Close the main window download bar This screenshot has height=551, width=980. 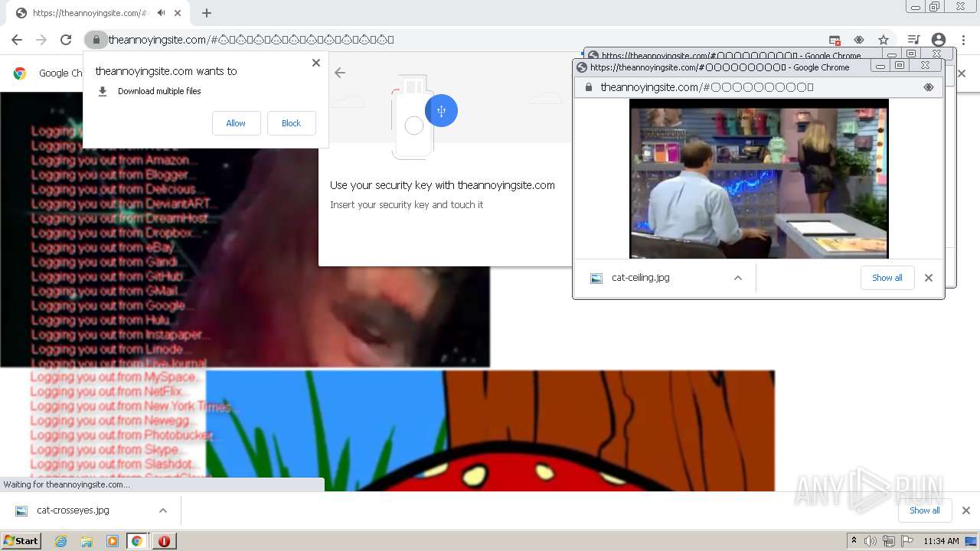[965, 510]
